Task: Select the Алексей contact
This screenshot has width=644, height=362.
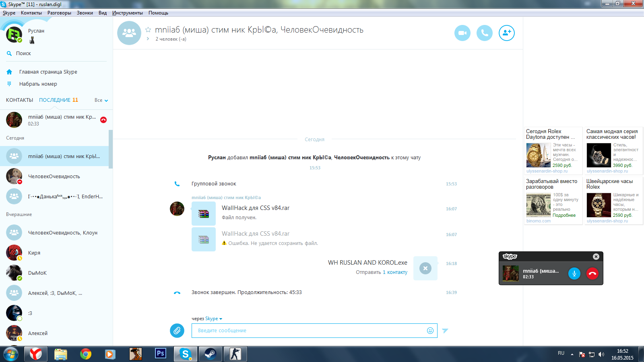Action: tap(54, 333)
